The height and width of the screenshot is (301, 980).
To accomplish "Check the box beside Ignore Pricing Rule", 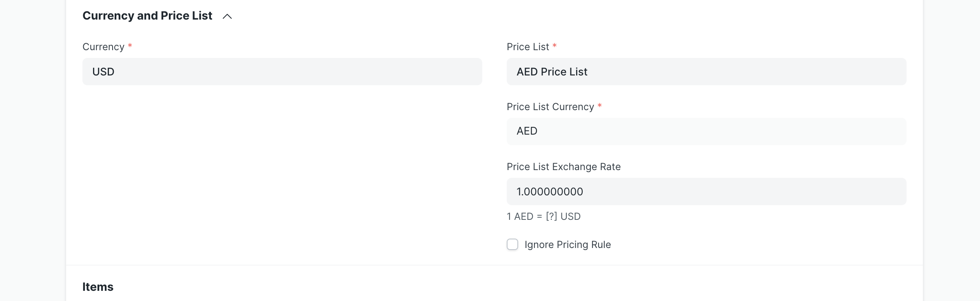I will (x=512, y=244).
